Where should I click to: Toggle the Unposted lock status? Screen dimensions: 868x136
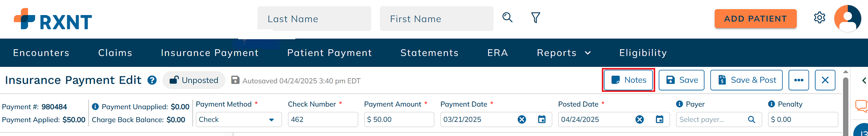(194, 80)
